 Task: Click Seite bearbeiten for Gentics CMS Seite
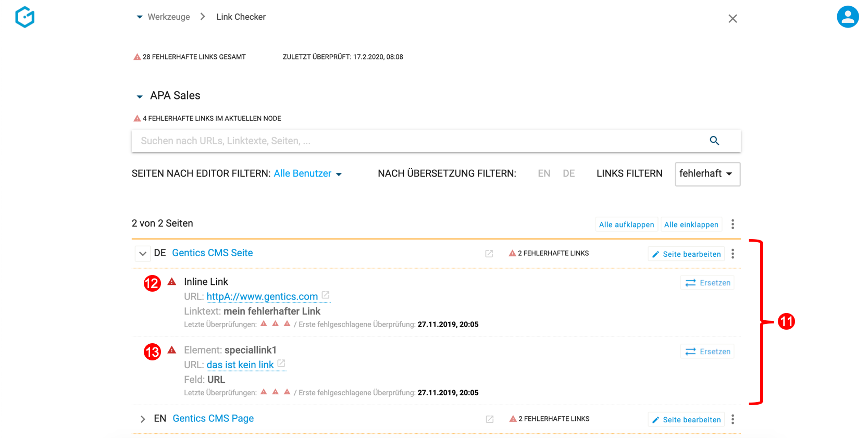[686, 254]
